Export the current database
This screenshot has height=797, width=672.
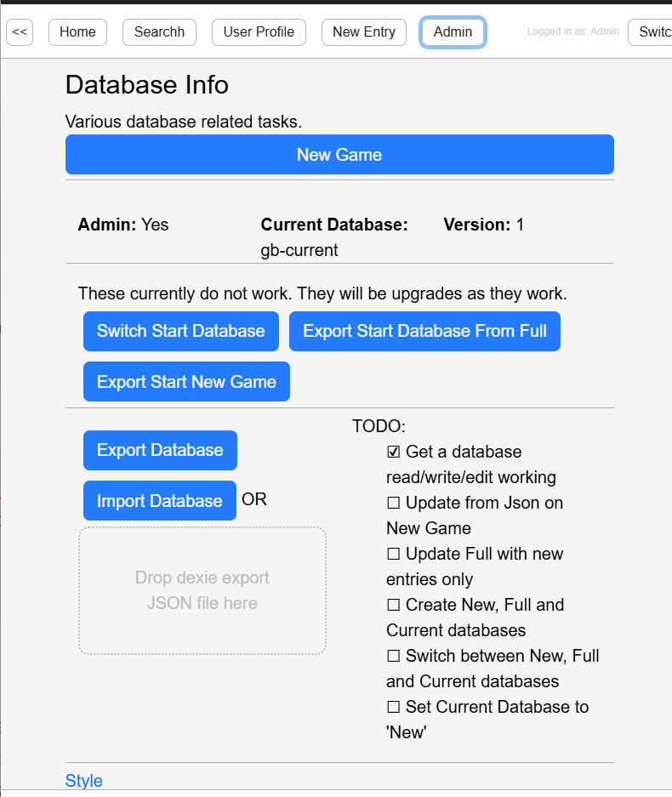click(160, 450)
